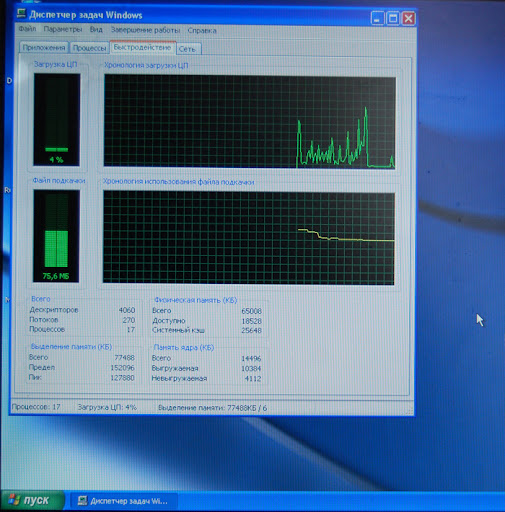Open the Параметры menu
This screenshot has height=512, width=505.
[63, 29]
